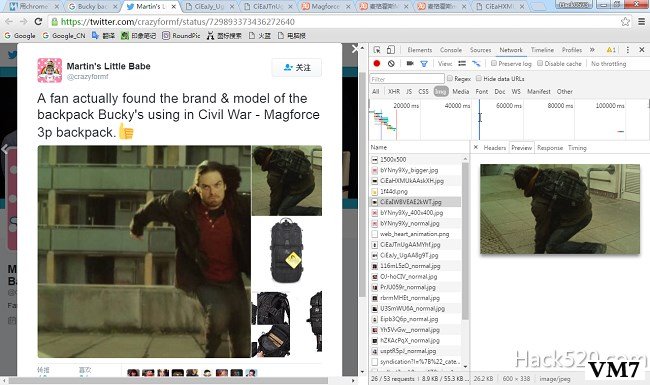Select the JS filter type
Screen dimensions: 650x385
point(409,91)
